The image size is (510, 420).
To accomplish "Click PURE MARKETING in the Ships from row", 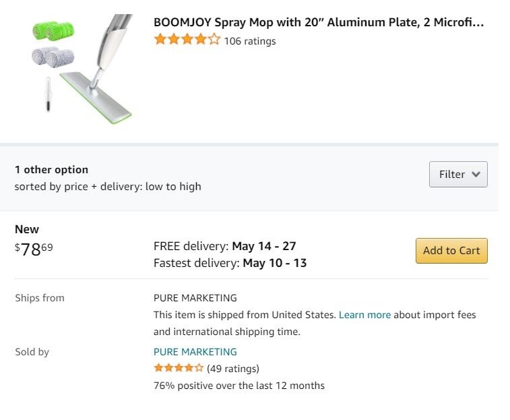I will pyautogui.click(x=195, y=298).
